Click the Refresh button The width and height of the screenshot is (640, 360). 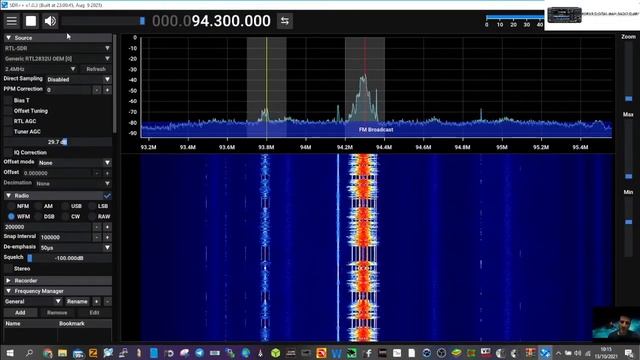click(96, 69)
